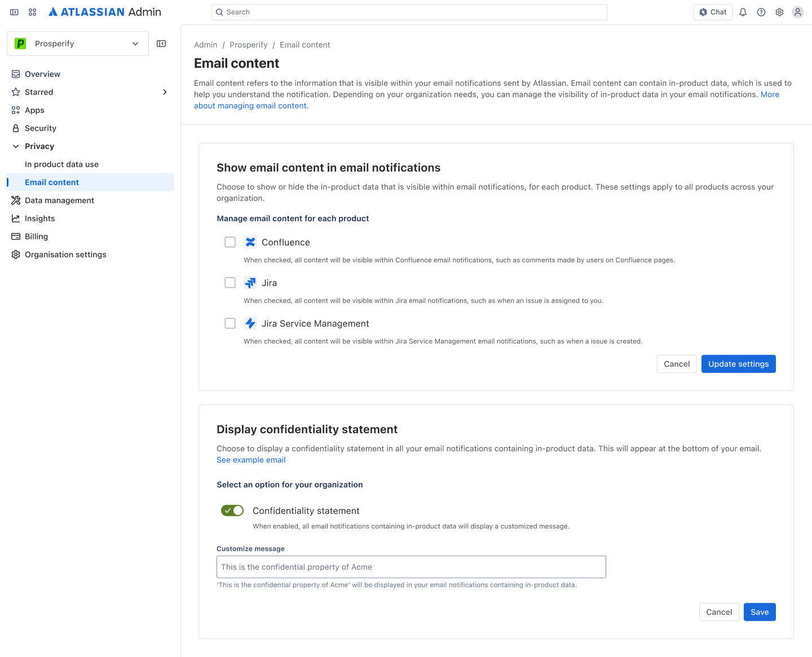
Task: Open Insights in sidebar
Action: (90, 218)
